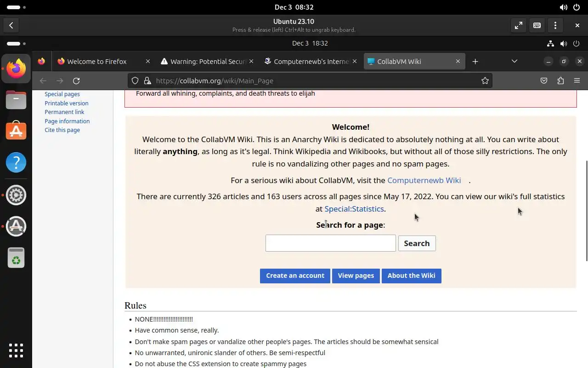Open a new tab with plus button
Viewport: 588px width, 368px height.
point(475,61)
